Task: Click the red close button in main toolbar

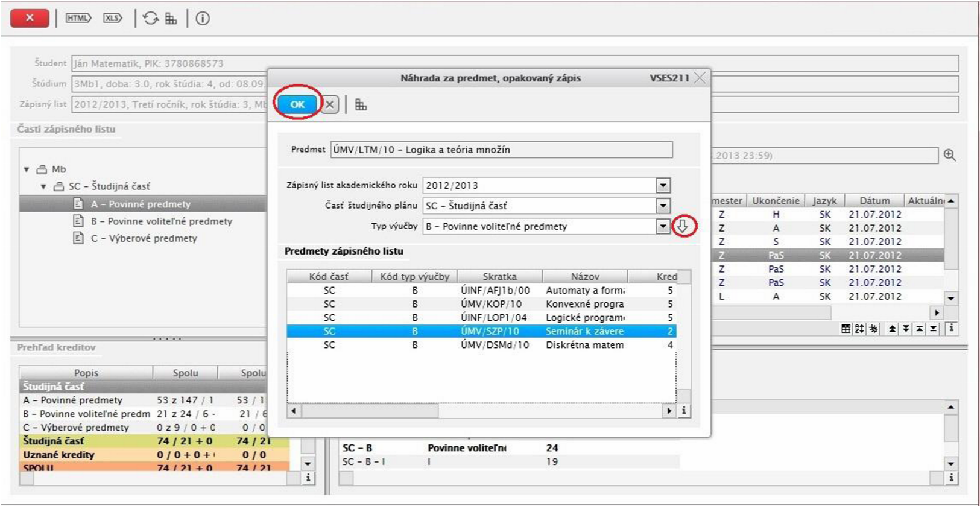Action: click(x=30, y=18)
